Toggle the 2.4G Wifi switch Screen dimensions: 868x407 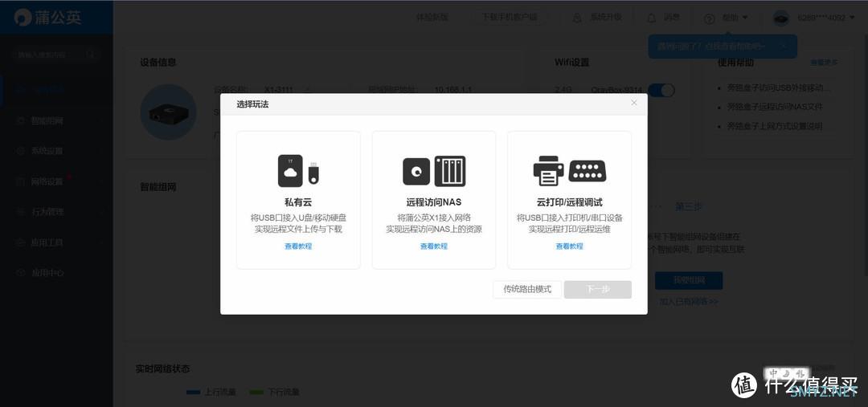coord(661,90)
